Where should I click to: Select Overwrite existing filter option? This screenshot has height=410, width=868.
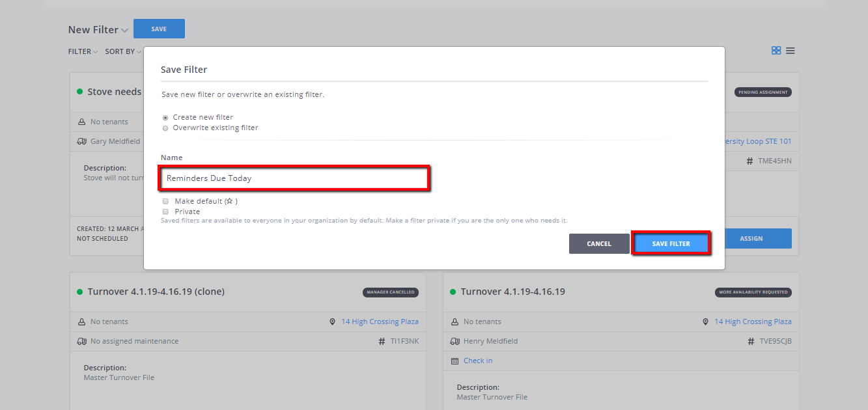coord(165,128)
